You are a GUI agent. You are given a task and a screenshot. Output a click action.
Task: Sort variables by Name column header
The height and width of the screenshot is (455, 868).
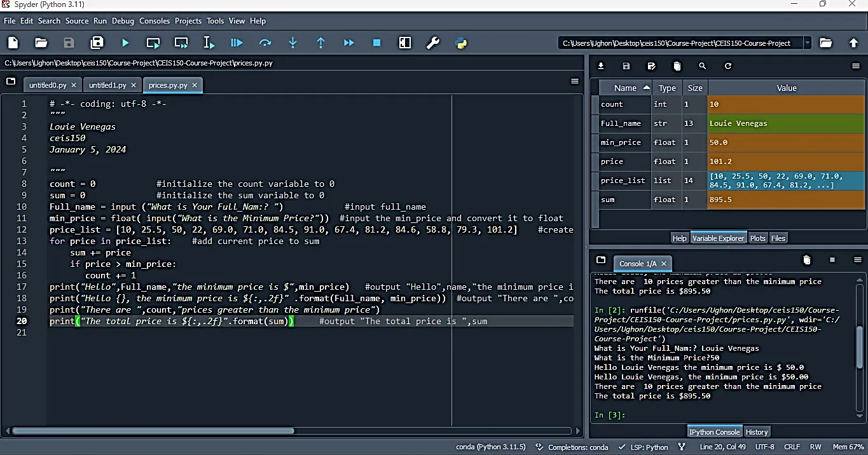click(x=625, y=88)
